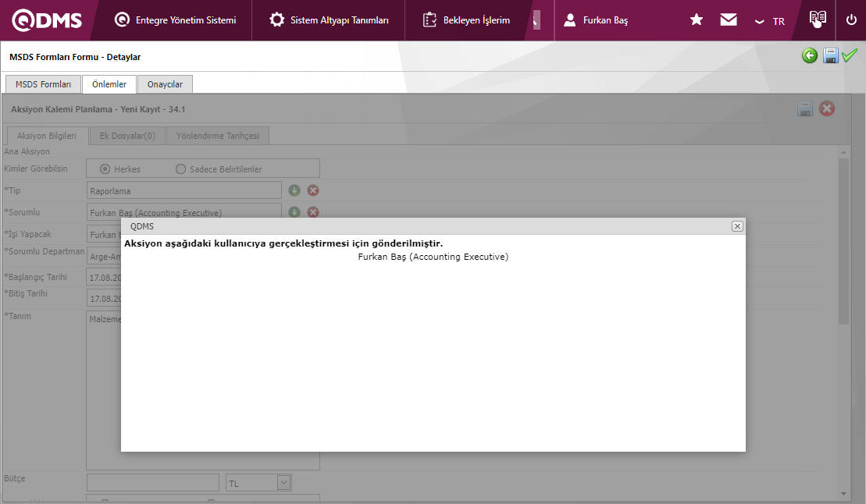The image size is (866, 504).
Task: Close the QDMS notification dialog
Action: (736, 226)
